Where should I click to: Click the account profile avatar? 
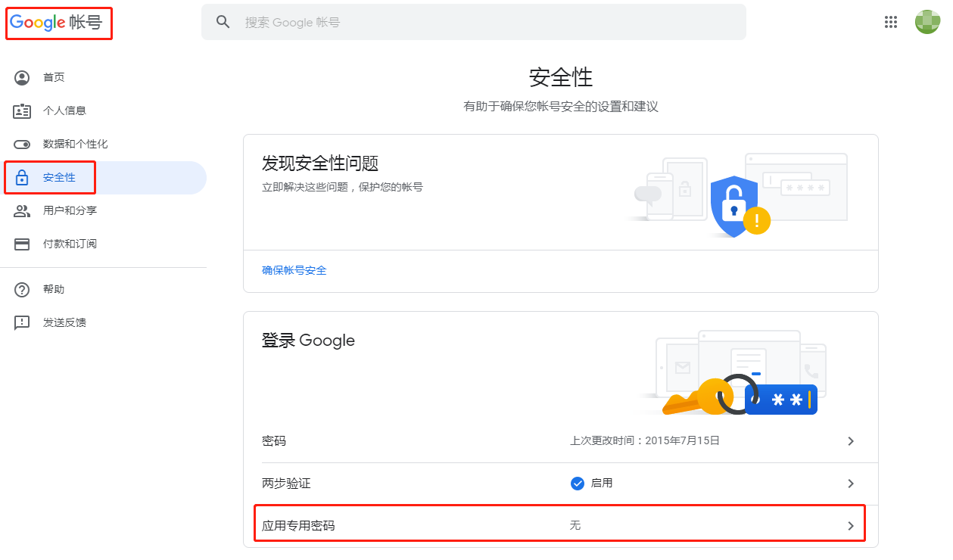click(927, 22)
